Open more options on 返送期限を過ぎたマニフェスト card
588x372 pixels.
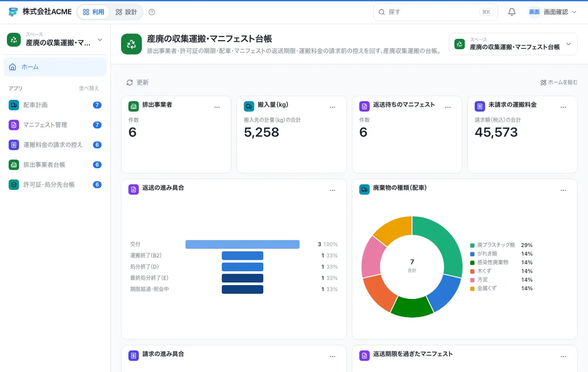point(563,357)
